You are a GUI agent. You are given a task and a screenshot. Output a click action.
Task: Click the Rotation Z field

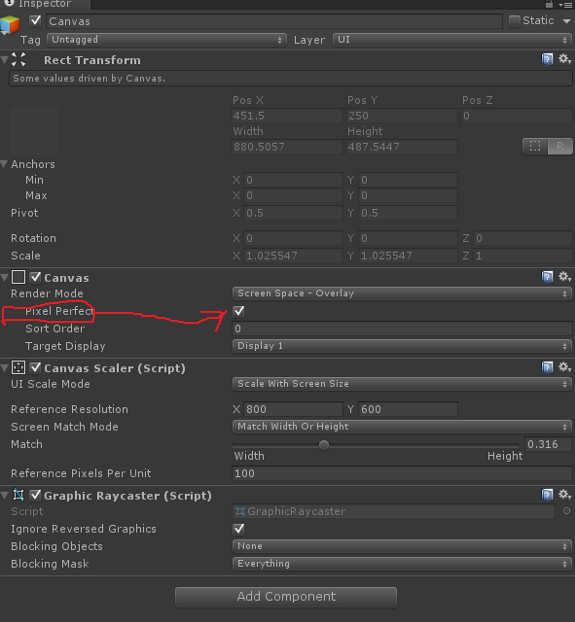point(523,238)
